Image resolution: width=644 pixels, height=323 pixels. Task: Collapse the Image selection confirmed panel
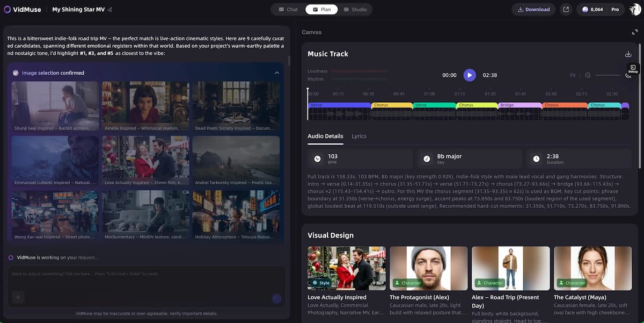[277, 73]
